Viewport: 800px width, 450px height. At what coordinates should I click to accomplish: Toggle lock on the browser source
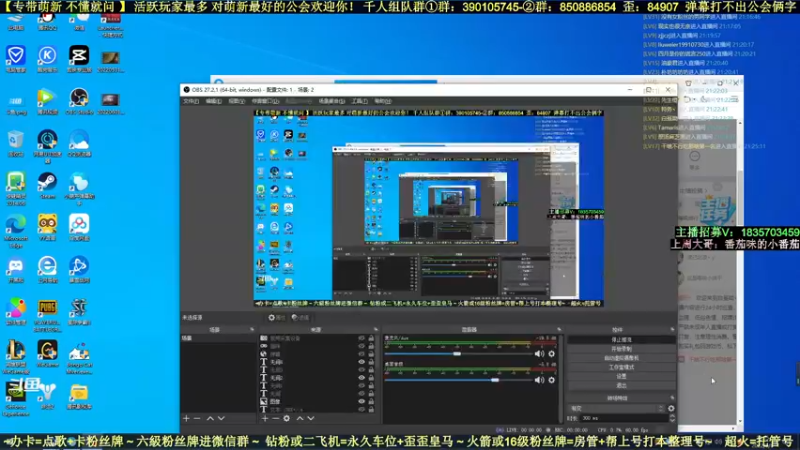click(x=371, y=354)
